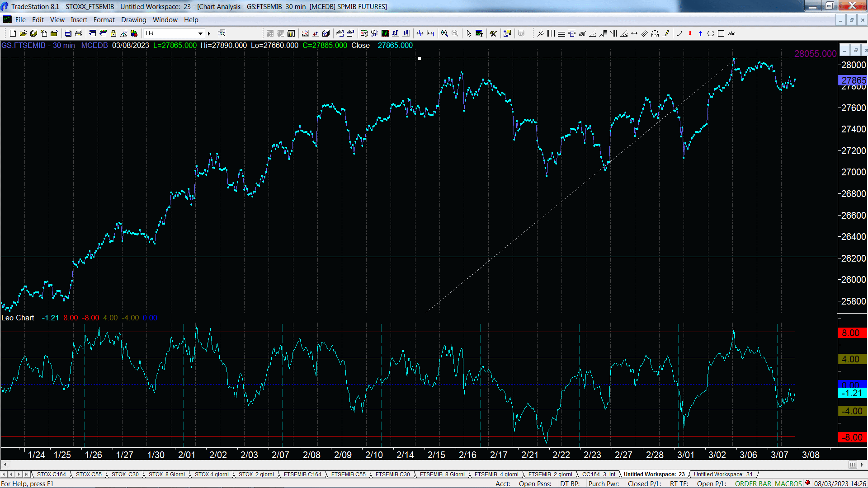Select the double-headed horizontal arrow tool
The width and height of the screenshot is (868, 488).
pyautogui.click(x=634, y=33)
